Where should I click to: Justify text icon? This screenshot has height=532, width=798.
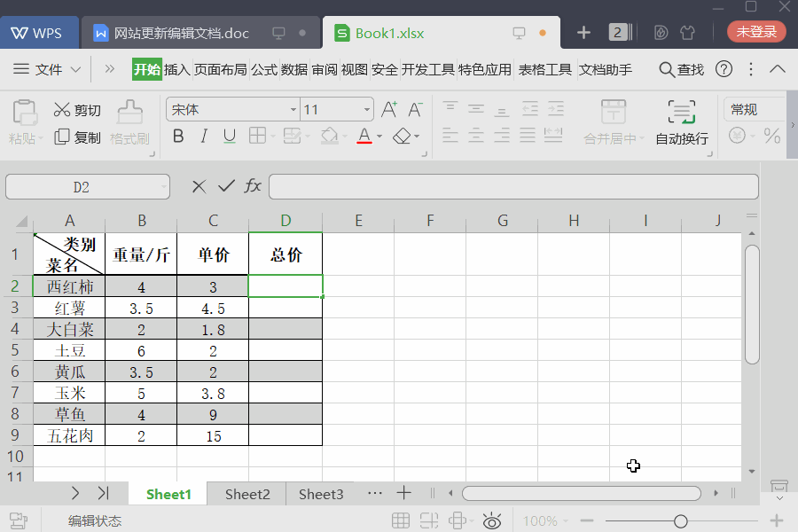[x=528, y=136]
